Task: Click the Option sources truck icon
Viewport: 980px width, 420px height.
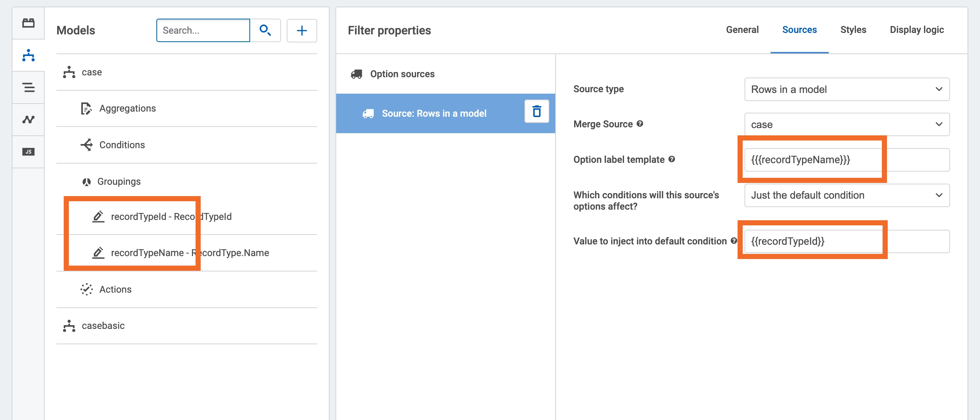Action: click(x=356, y=74)
